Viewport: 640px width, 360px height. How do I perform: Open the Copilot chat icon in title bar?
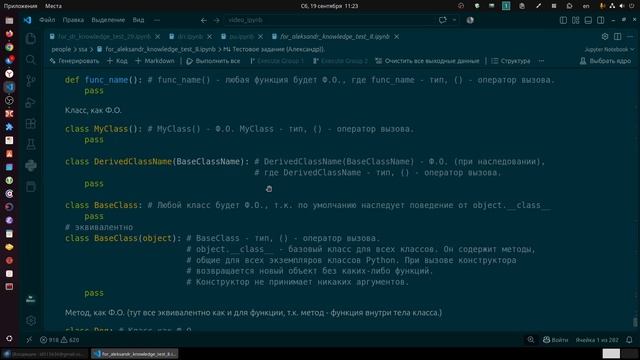pos(442,20)
